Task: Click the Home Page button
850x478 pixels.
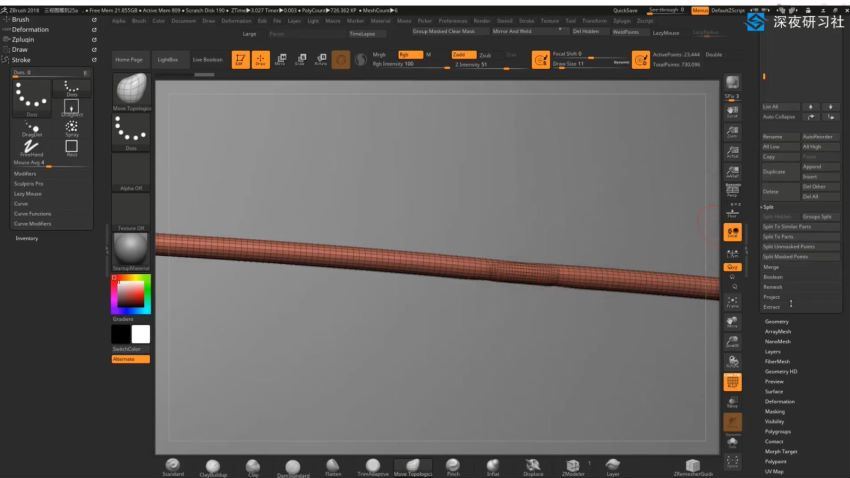Action: [129, 60]
